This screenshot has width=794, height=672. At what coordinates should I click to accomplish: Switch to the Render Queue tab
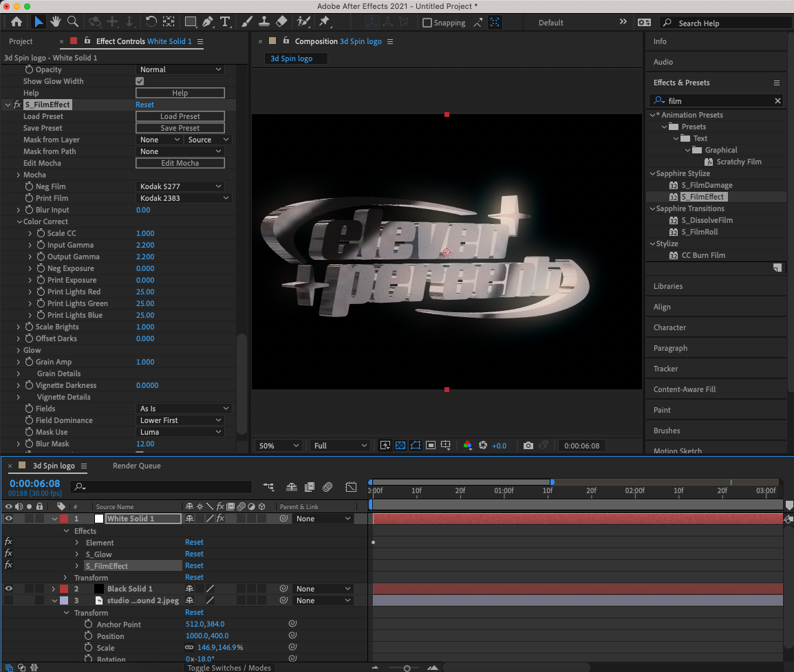pos(137,466)
